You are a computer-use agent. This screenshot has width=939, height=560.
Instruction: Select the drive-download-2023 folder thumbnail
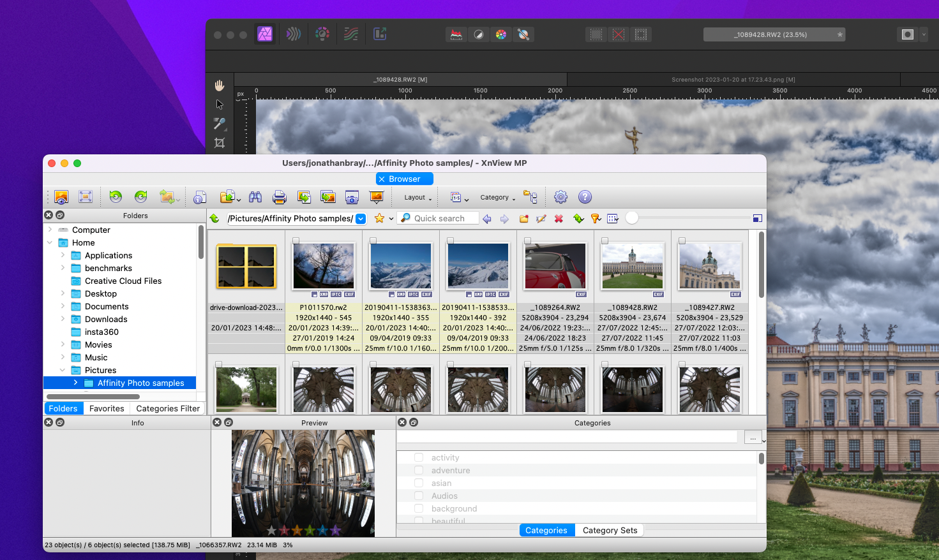pos(246,267)
